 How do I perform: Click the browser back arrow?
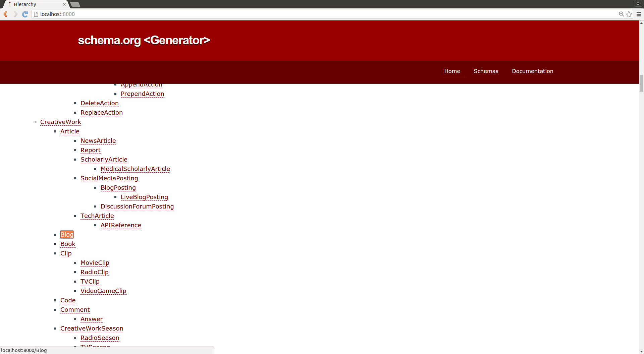tap(6, 14)
